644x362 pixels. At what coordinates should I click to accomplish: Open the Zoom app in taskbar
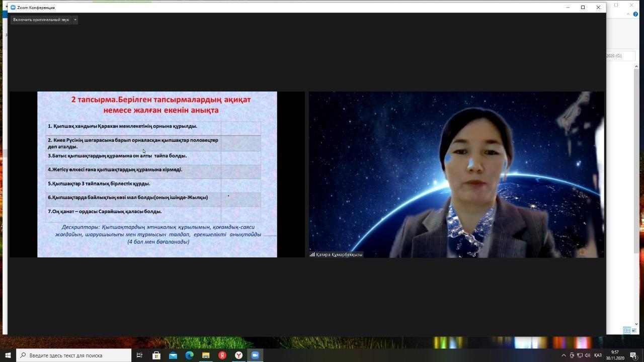click(x=255, y=355)
